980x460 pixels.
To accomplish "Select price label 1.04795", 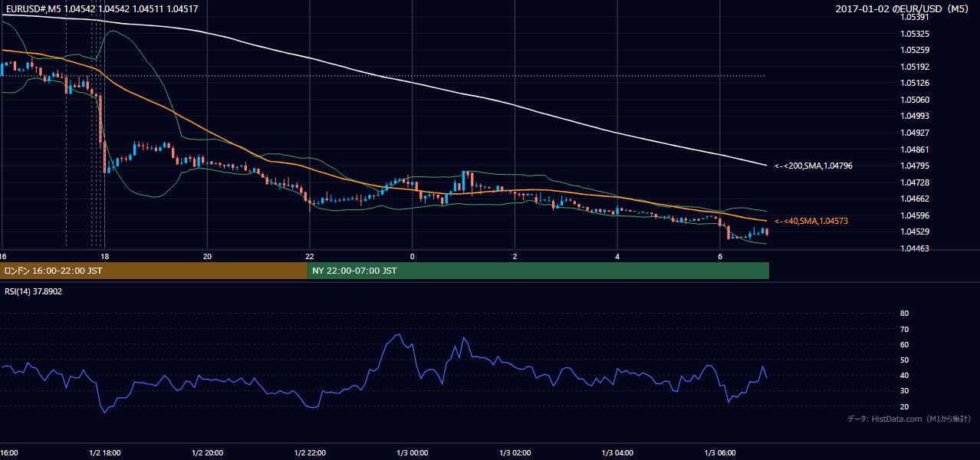I will point(915,166).
